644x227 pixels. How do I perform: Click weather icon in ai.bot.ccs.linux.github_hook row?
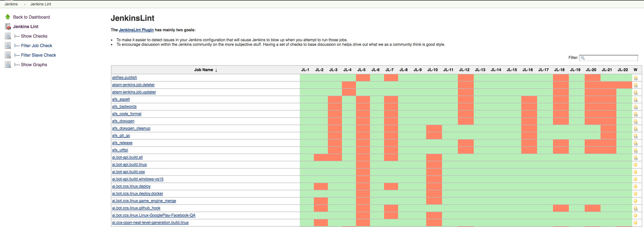point(635,208)
